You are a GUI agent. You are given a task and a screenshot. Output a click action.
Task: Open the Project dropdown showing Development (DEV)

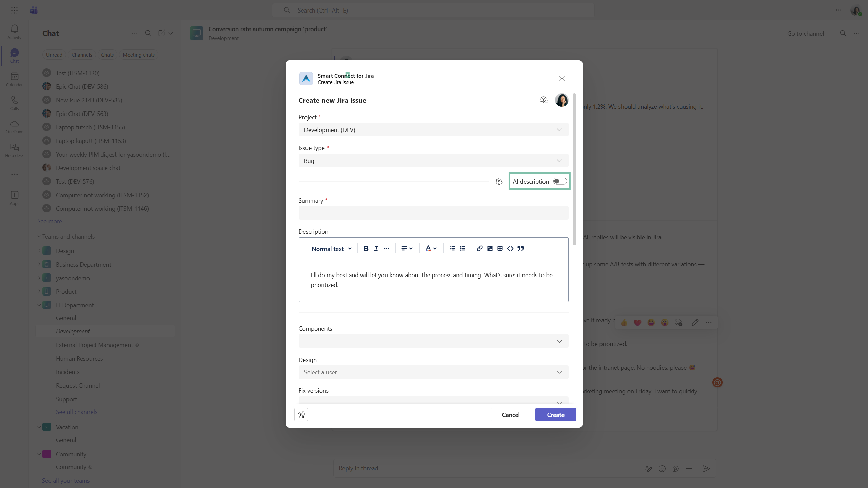coord(433,130)
